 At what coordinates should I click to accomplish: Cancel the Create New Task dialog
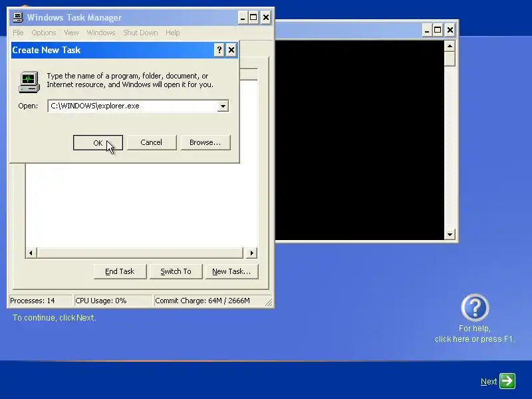152,142
